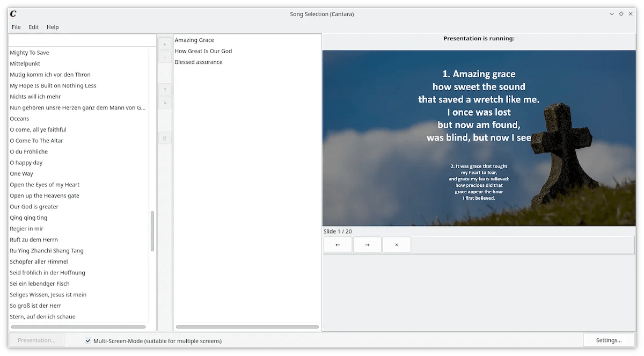This screenshot has height=356, width=644.
Task: Open the File menu
Action: point(16,27)
